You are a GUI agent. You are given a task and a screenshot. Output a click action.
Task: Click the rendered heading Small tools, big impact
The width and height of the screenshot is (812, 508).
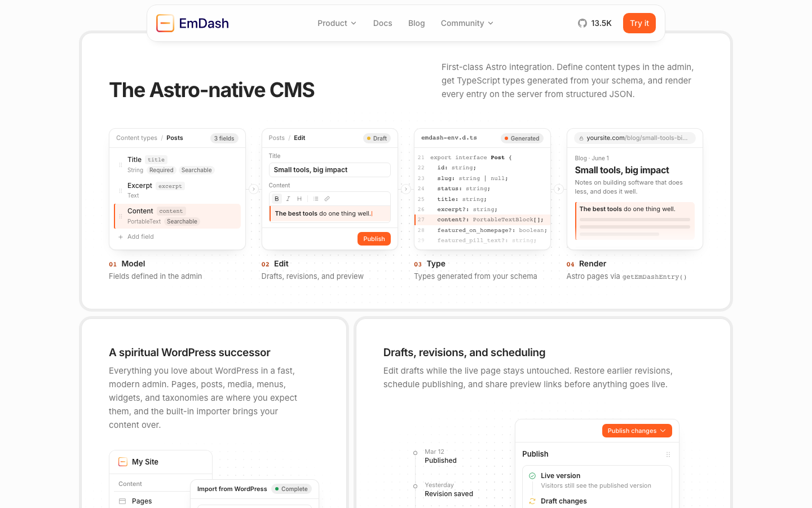622,170
